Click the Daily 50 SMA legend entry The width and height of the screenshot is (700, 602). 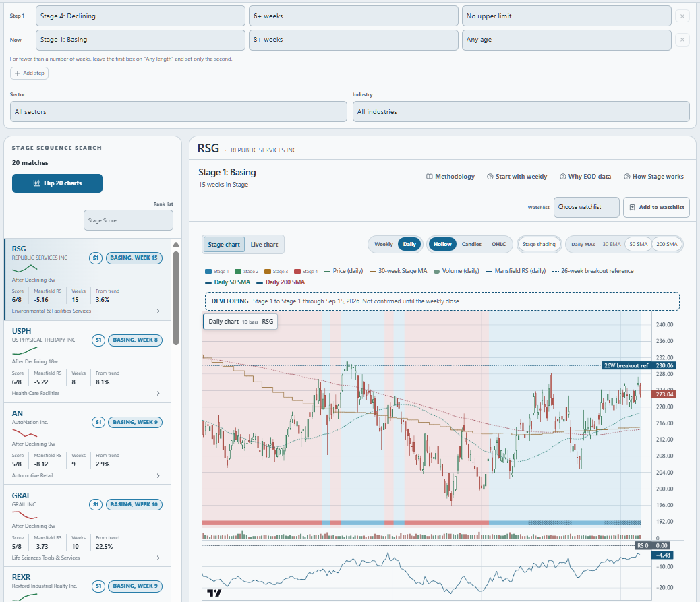coord(228,282)
